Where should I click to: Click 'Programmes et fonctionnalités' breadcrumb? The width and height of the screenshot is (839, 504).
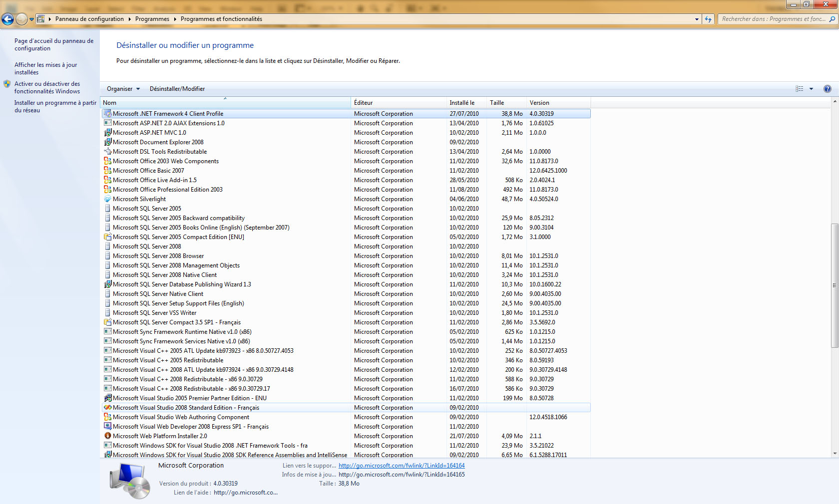click(221, 19)
